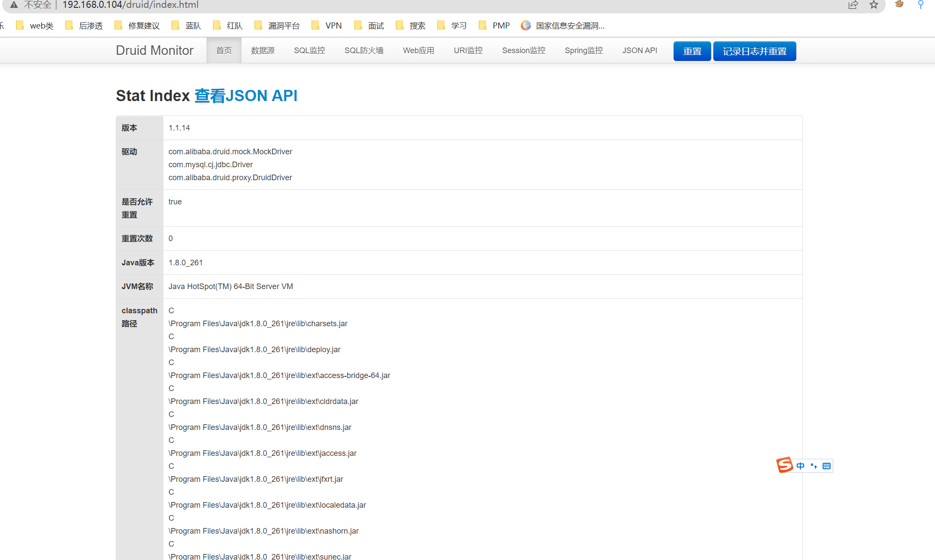Open the 面试 bookmark folder
The height and width of the screenshot is (560, 935).
coord(369,25)
